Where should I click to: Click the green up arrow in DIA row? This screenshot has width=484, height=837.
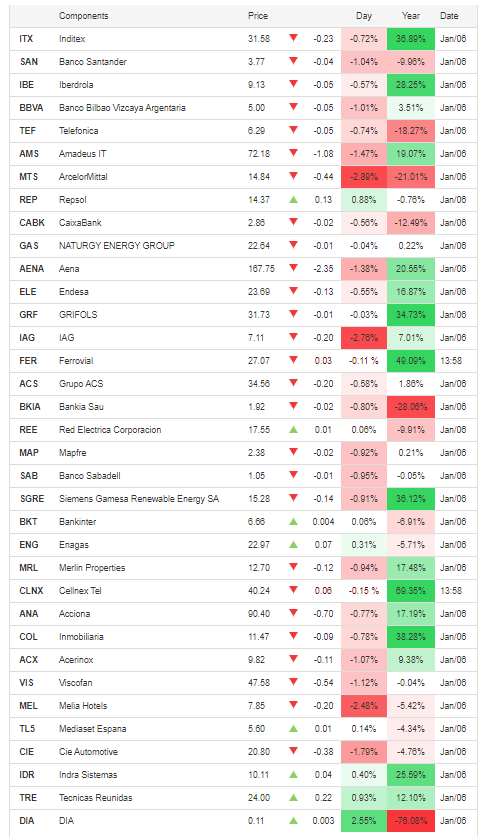[293, 820]
